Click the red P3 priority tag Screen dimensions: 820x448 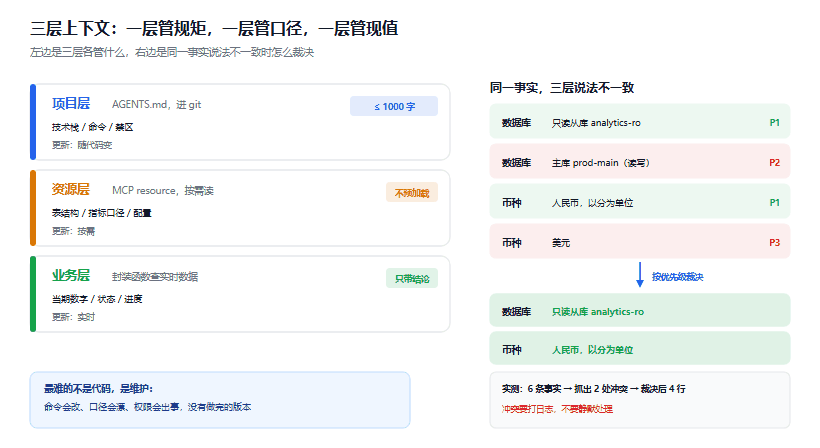[775, 243]
